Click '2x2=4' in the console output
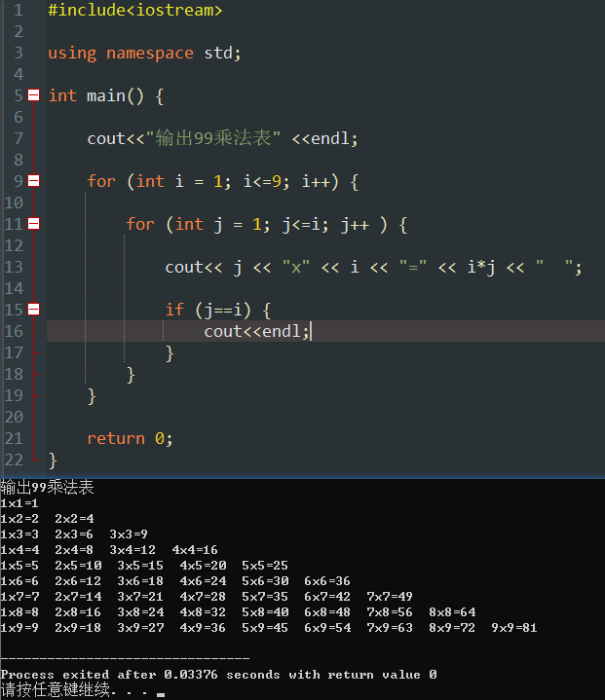 pyautogui.click(x=74, y=519)
